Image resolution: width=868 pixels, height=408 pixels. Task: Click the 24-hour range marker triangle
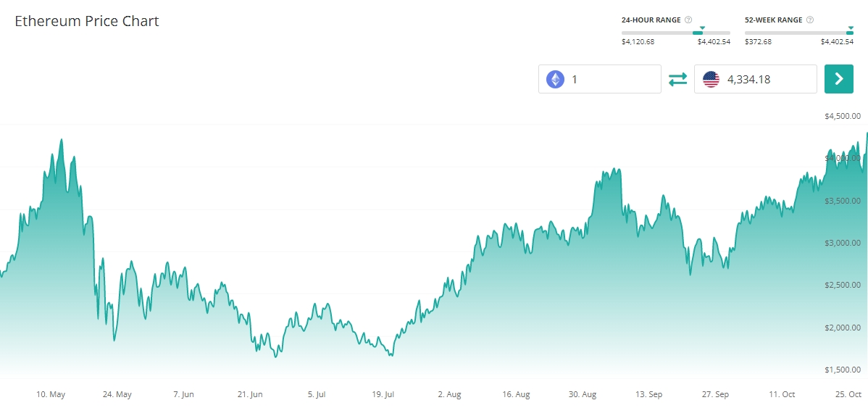pyautogui.click(x=702, y=28)
